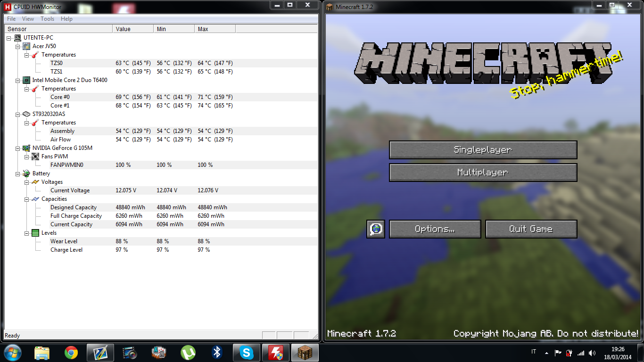Click the Max column header
This screenshot has height=362, width=644.
(x=215, y=29)
